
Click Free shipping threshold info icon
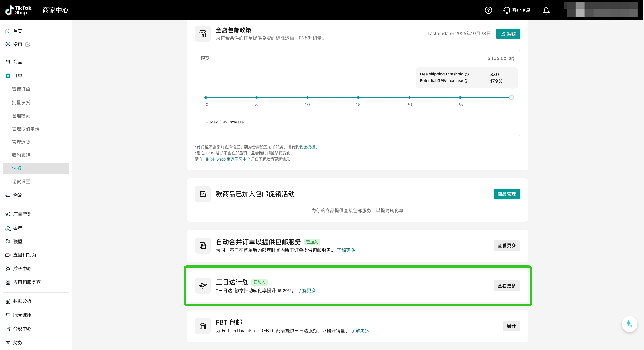[467, 74]
